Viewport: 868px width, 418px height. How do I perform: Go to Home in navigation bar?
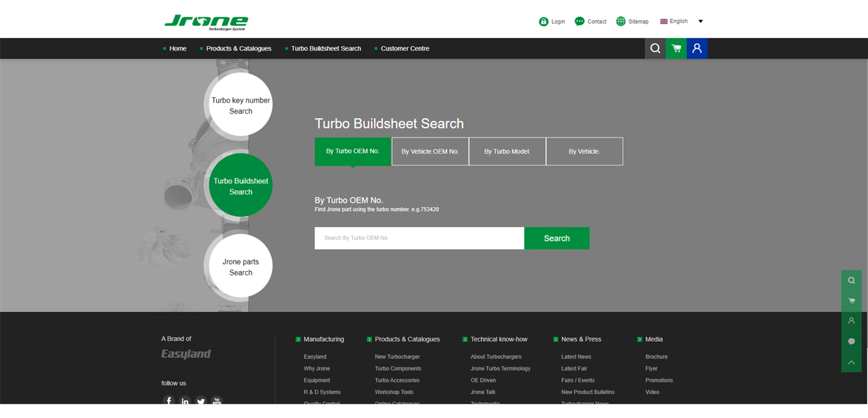tap(177, 49)
